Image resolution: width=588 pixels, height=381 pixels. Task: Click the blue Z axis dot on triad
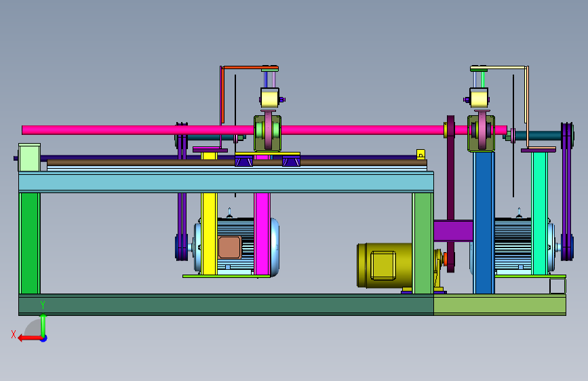44,338
